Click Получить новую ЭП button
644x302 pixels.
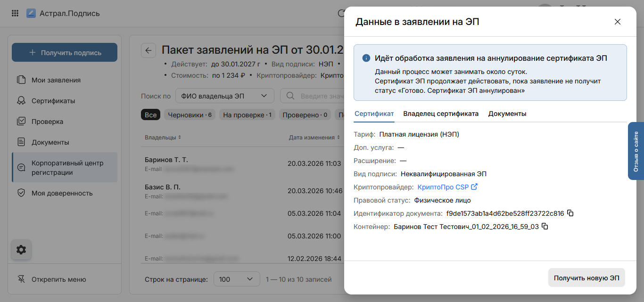tap(586, 278)
